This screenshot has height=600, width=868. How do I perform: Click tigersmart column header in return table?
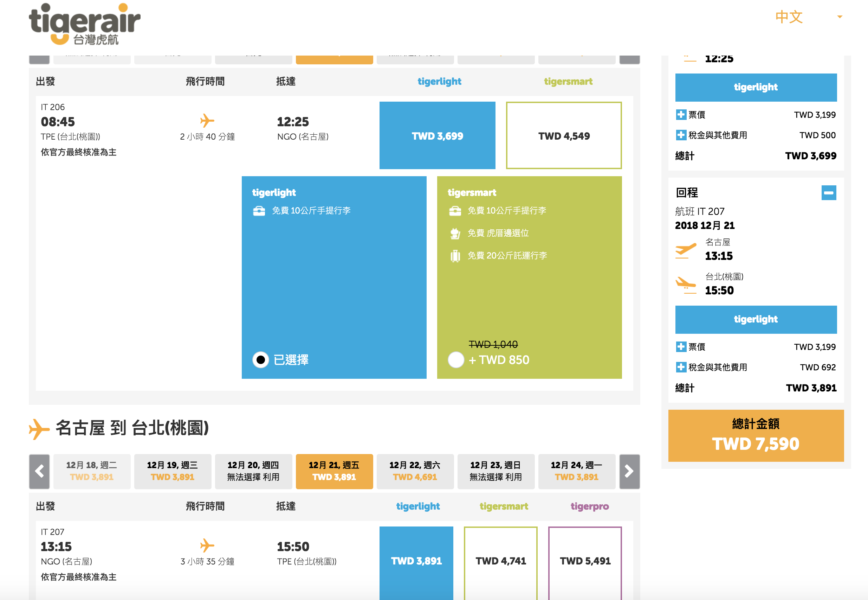click(x=504, y=506)
